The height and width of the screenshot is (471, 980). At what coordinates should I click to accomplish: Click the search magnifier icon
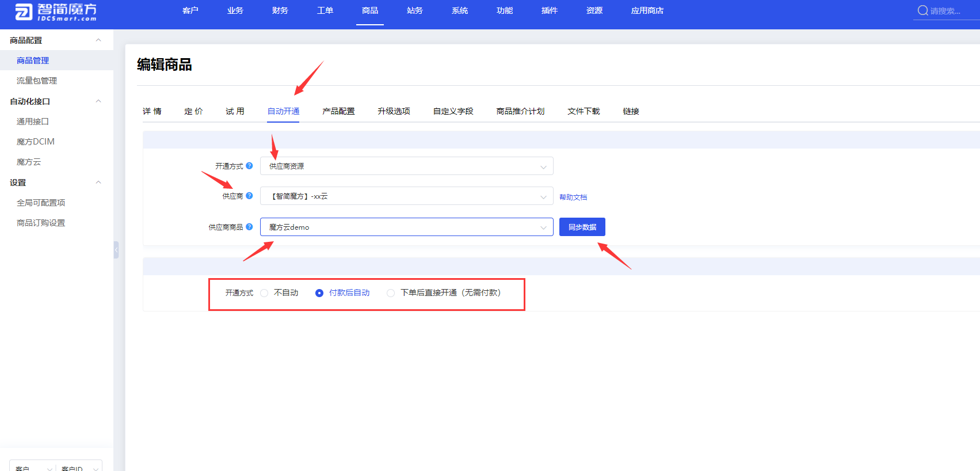922,10
